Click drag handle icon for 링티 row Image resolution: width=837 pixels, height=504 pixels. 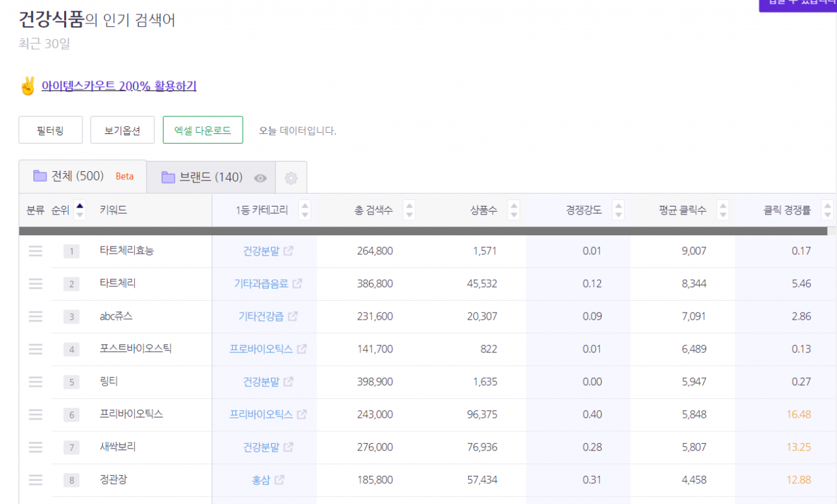click(x=35, y=382)
